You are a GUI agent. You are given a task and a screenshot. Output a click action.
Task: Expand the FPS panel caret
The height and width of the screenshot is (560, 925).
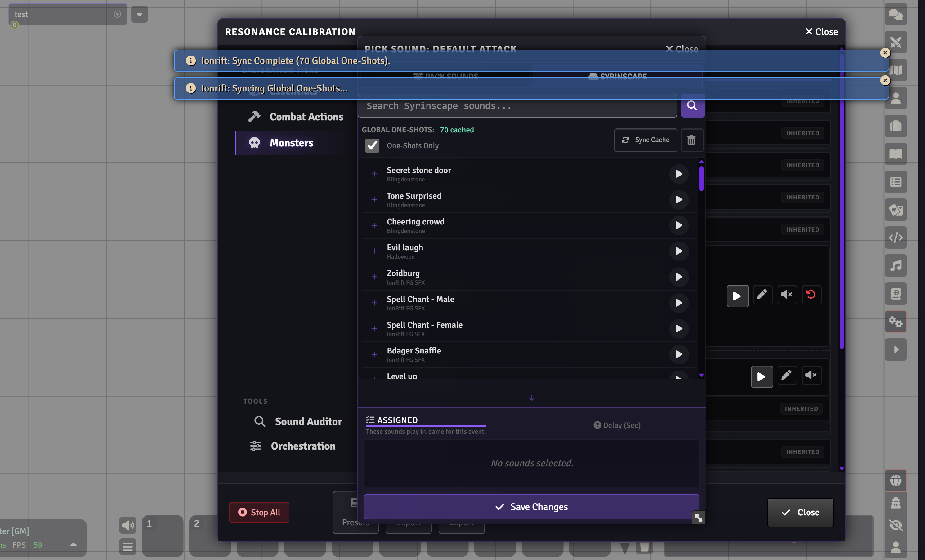(x=73, y=545)
